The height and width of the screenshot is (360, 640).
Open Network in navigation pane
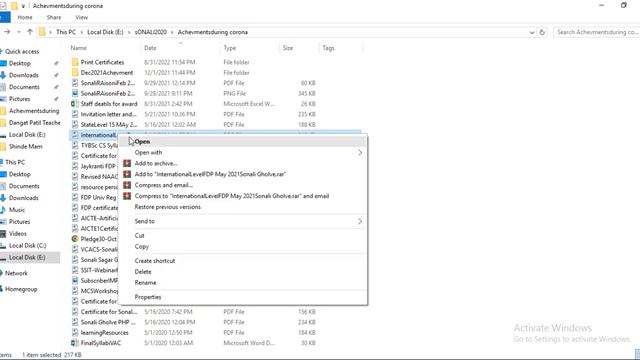click(x=16, y=273)
